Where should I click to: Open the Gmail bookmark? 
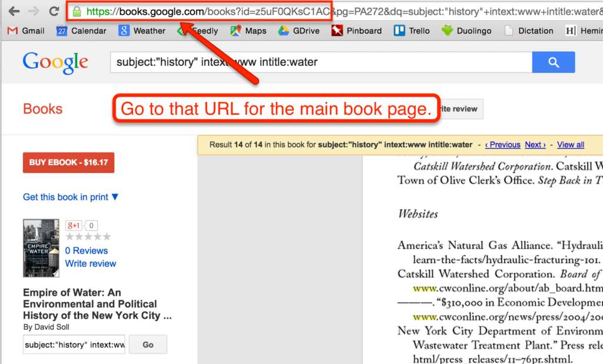(x=26, y=31)
